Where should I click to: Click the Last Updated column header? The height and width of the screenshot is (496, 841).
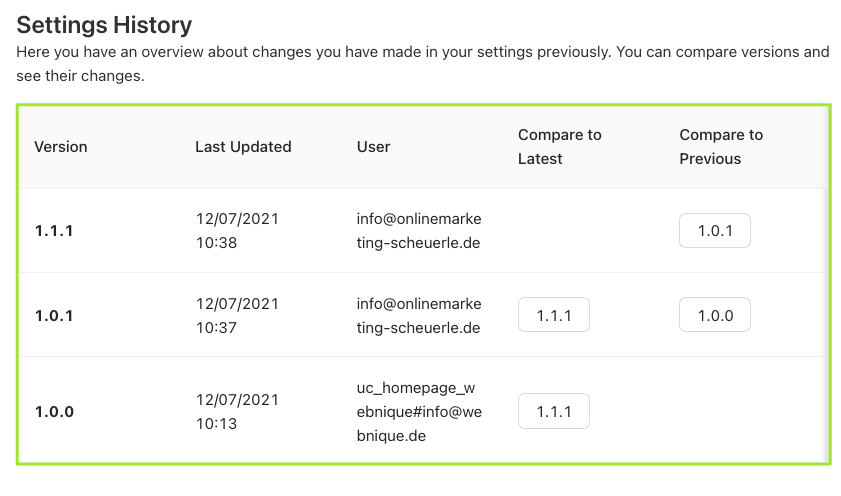243,147
